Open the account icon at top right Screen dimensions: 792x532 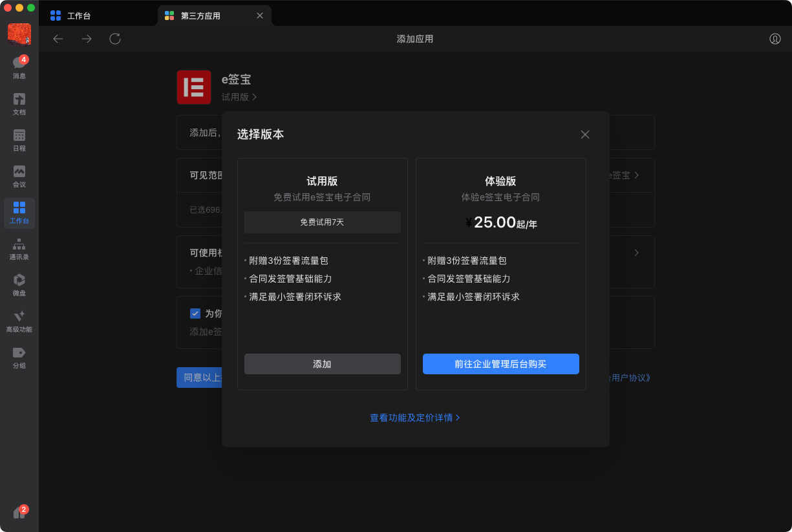pos(775,39)
